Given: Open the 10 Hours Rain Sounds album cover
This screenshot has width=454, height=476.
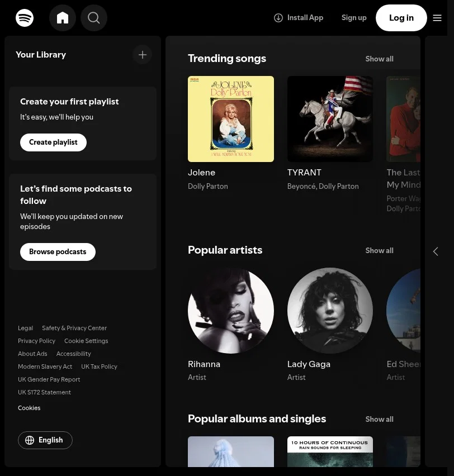Looking at the screenshot, I should 330,452.
